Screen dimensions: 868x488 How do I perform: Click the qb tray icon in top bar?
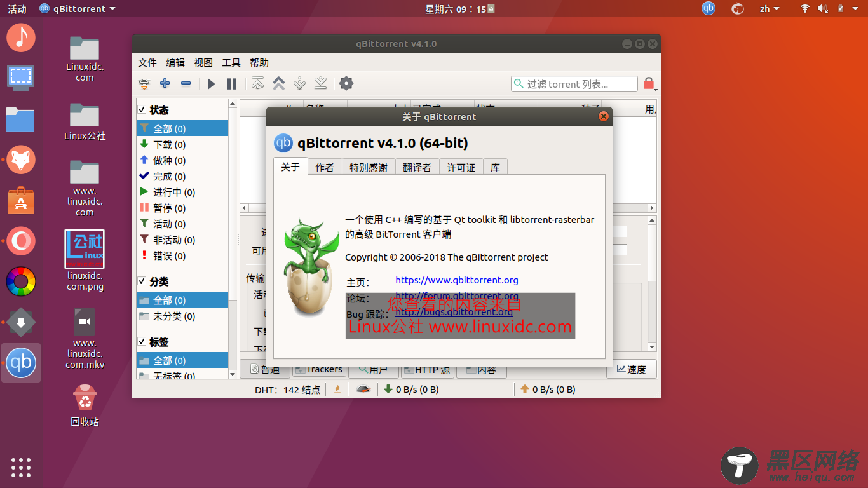(x=709, y=8)
